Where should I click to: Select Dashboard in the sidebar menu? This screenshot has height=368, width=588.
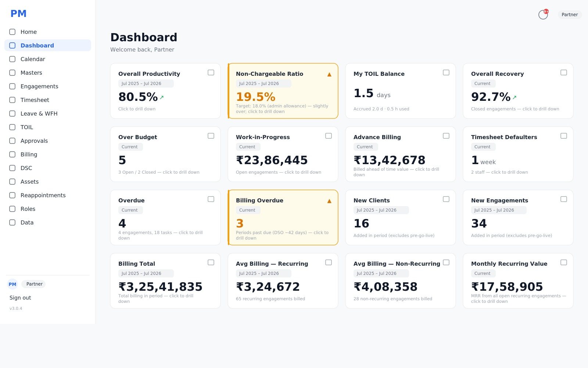pos(48,46)
